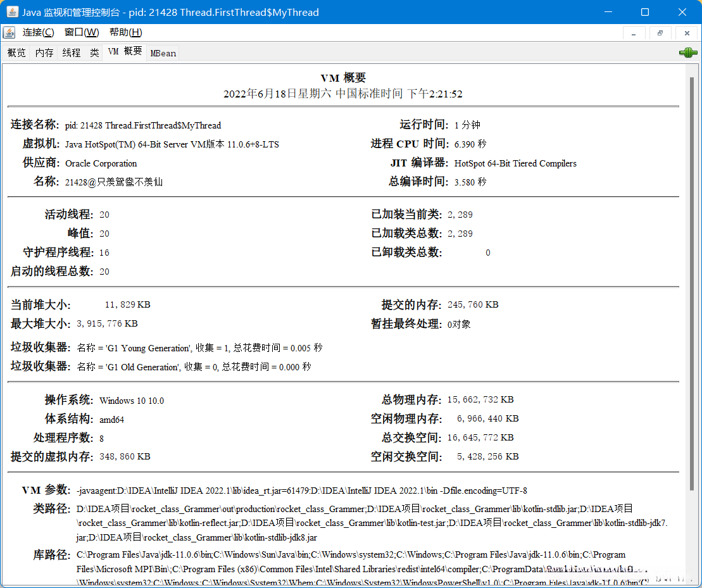
Task: Restore the inner JConsole frame
Action: [660, 33]
